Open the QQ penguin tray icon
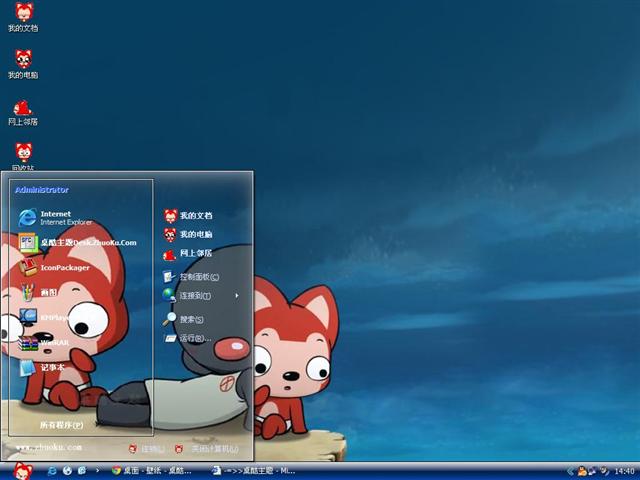This screenshot has width=640, height=480. click(582, 471)
